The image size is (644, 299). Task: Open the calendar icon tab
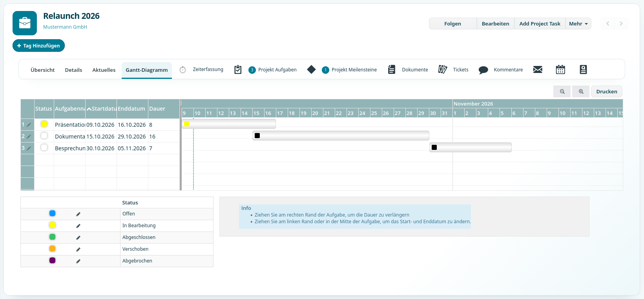(560, 69)
